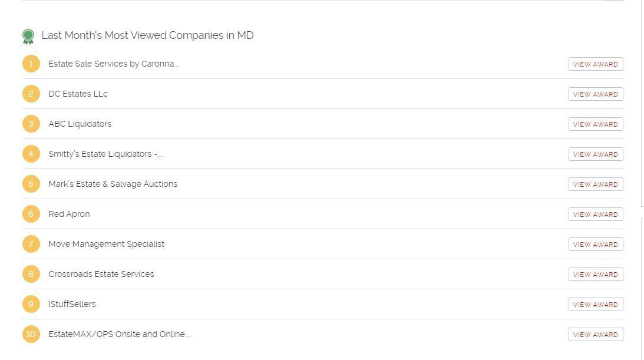The height and width of the screenshot is (360, 644).
Task: View award for Red Apron
Action: coord(595,214)
